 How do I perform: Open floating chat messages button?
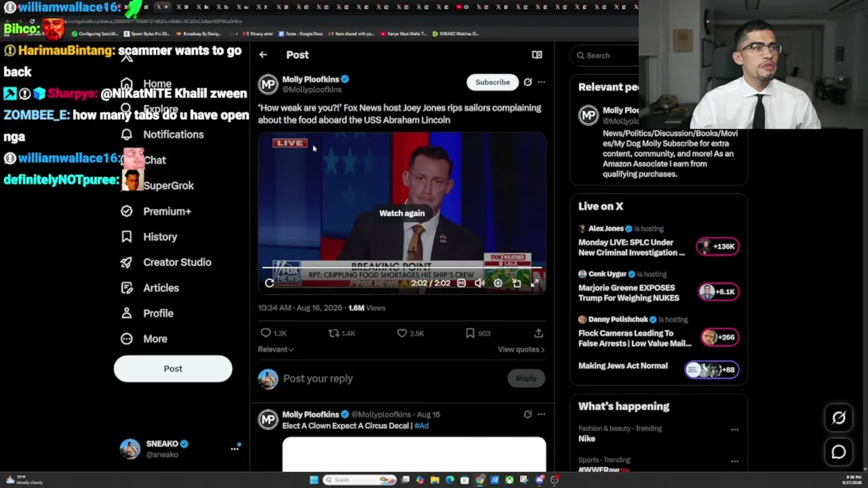[839, 452]
